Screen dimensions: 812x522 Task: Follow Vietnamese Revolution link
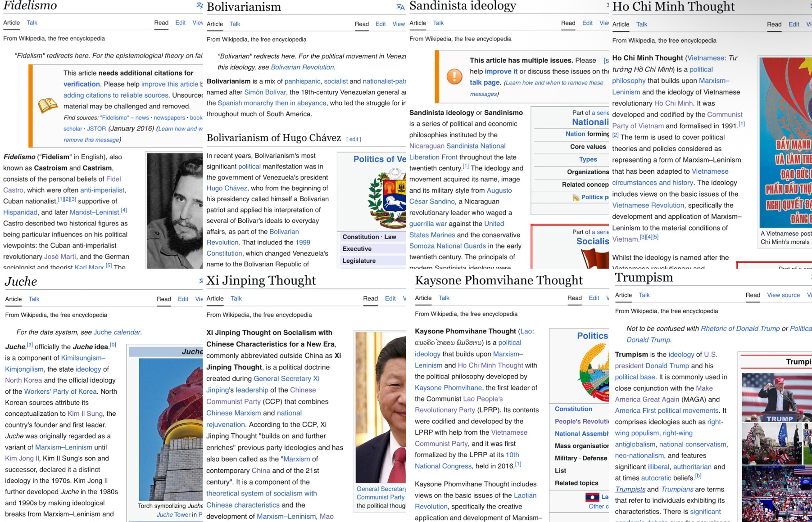tap(648, 205)
